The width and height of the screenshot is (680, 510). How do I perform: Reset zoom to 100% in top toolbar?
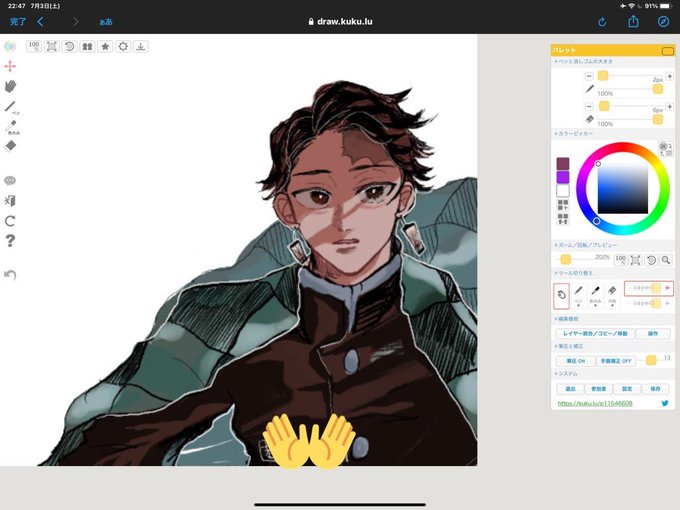34,46
